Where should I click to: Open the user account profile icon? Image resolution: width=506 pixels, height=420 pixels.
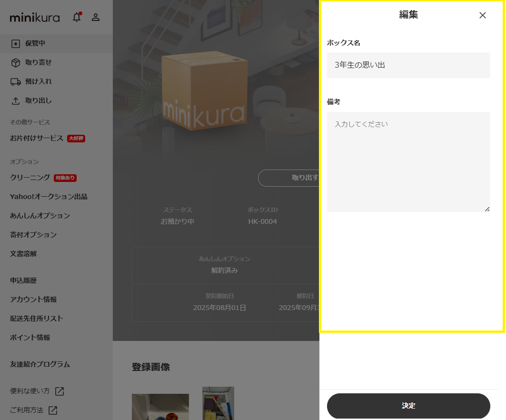pos(96,17)
